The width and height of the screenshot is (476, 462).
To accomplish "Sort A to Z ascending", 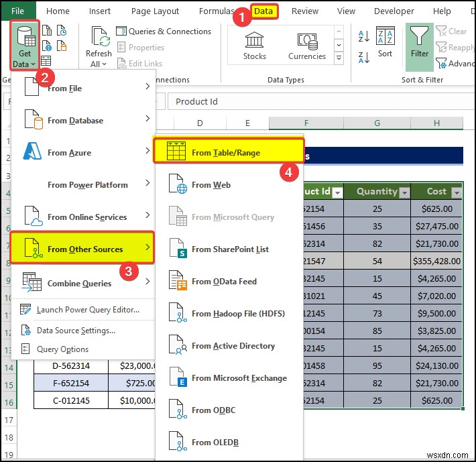I will 363,36.
